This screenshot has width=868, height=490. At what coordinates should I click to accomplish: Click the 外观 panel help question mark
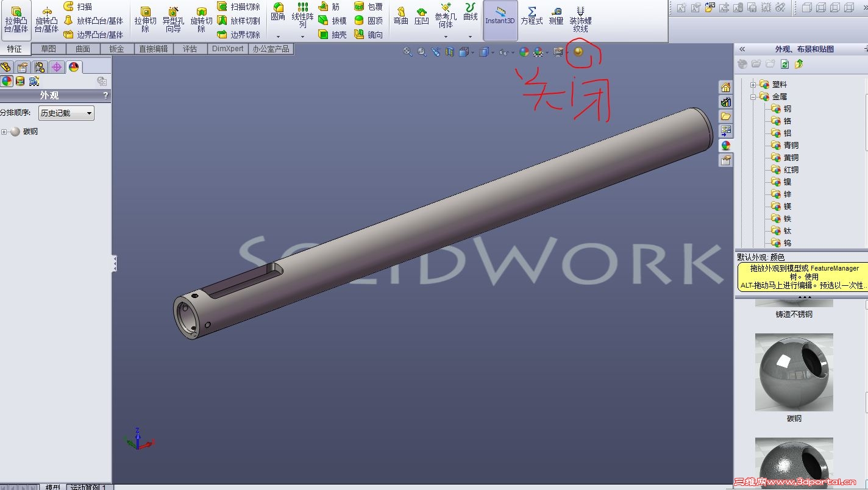coord(105,96)
